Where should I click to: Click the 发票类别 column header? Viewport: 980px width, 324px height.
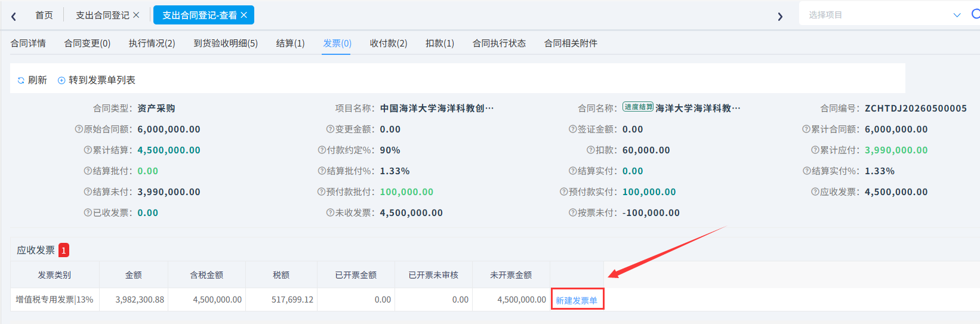click(54, 275)
